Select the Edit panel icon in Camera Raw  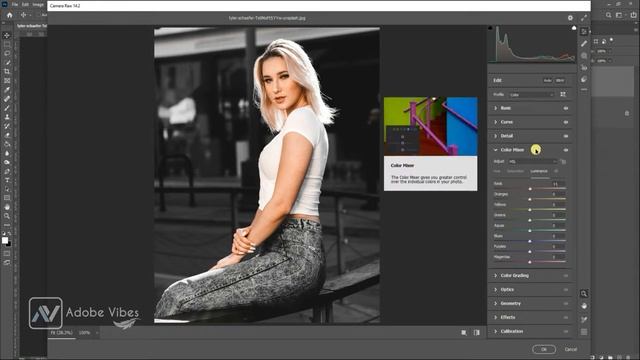584,31
